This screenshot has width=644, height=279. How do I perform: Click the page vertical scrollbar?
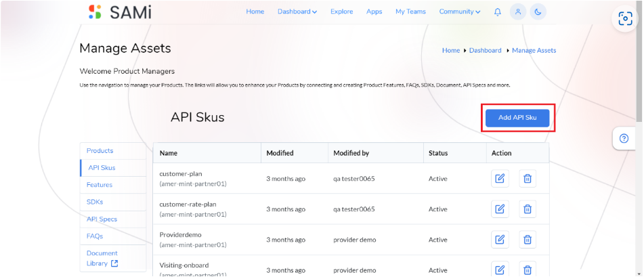639,62
